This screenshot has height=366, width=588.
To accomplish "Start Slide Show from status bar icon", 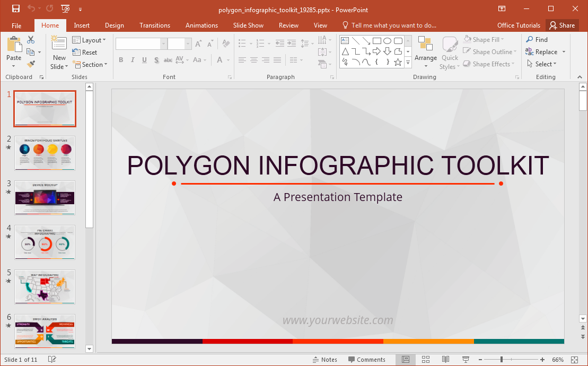I will pos(466,360).
